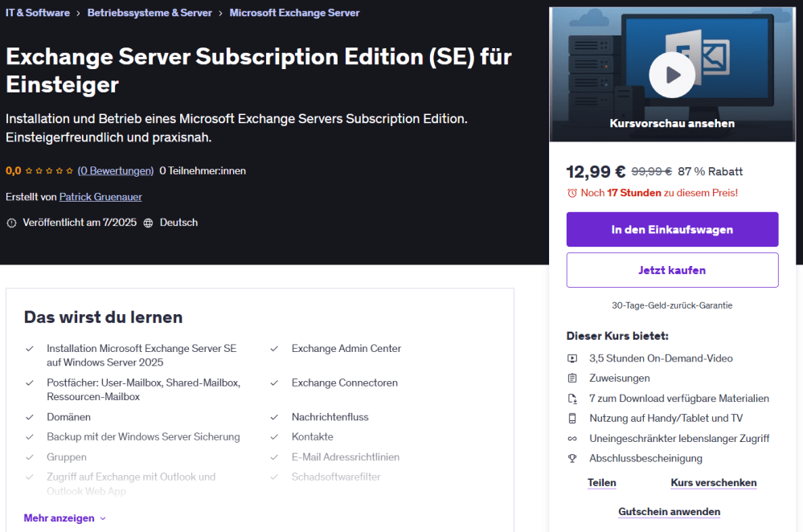Image resolution: width=803 pixels, height=532 pixels.
Task: Click the alarm clock icon beside countdown
Action: [572, 193]
